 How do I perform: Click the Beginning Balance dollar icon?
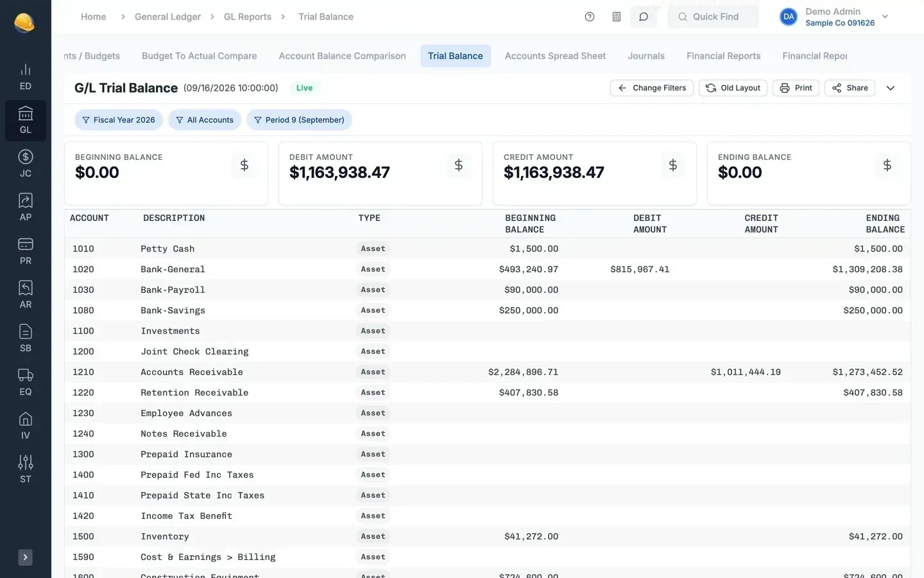[x=244, y=165]
